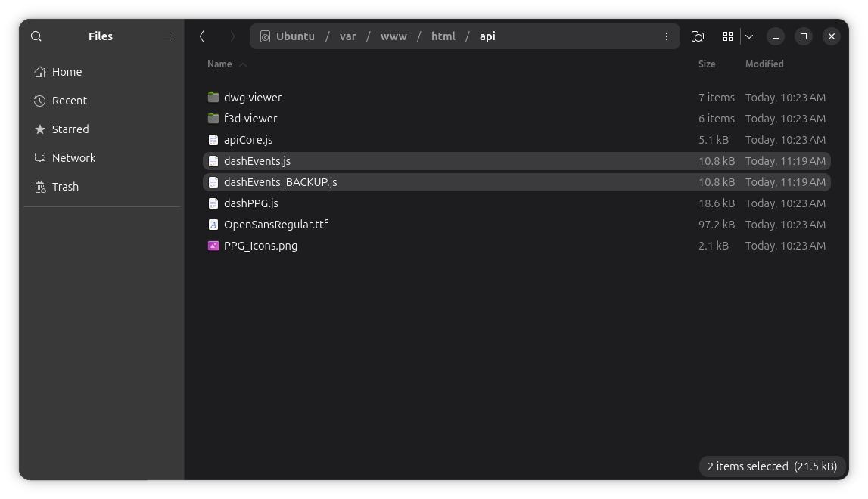Click the search folder icon button

click(x=698, y=36)
